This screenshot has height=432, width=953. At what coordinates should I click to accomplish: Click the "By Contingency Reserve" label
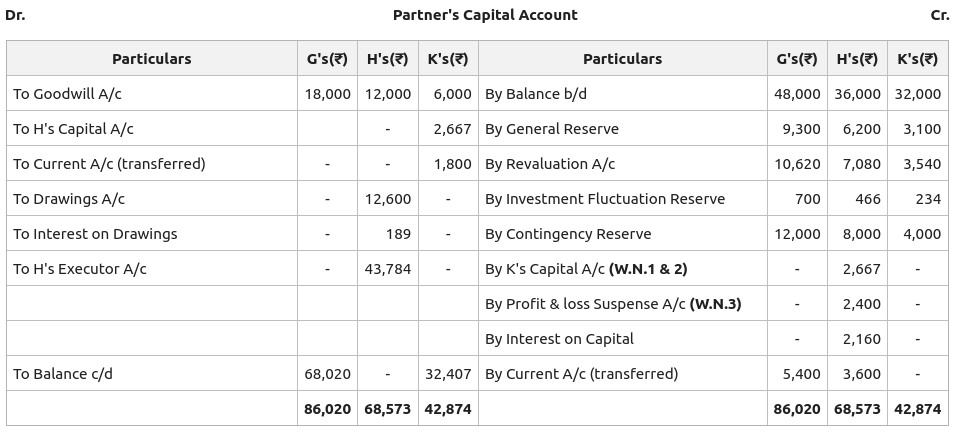coord(568,234)
